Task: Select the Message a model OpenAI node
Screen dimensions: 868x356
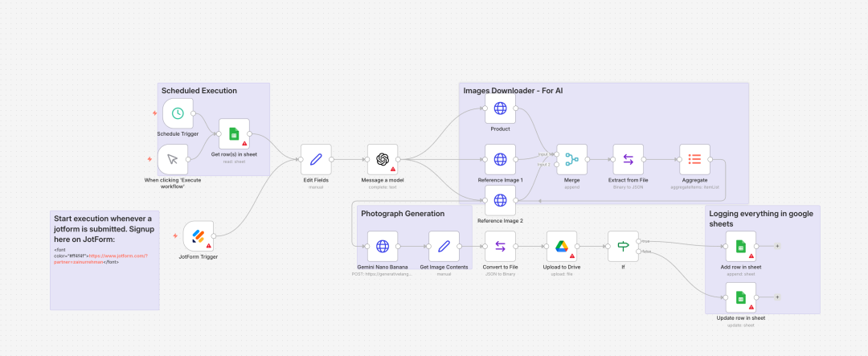Action: click(x=383, y=159)
